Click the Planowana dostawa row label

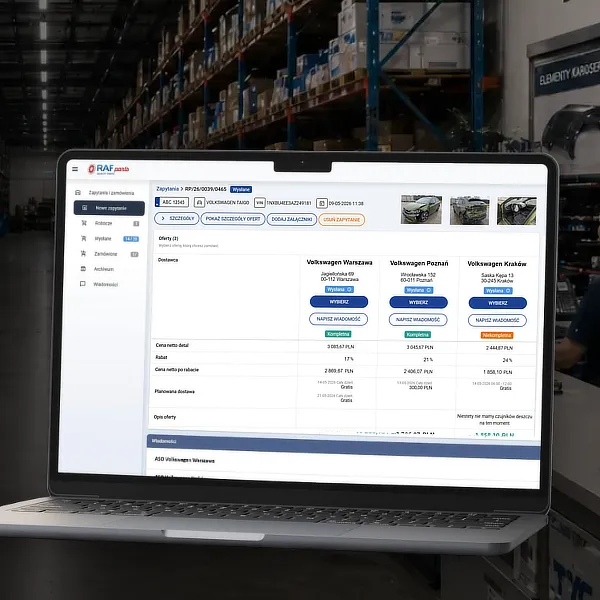[174, 391]
